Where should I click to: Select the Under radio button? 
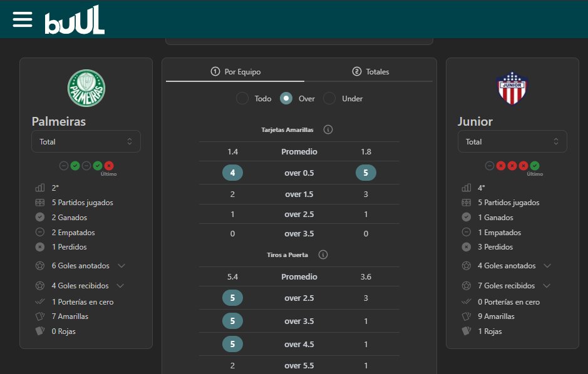(329, 98)
